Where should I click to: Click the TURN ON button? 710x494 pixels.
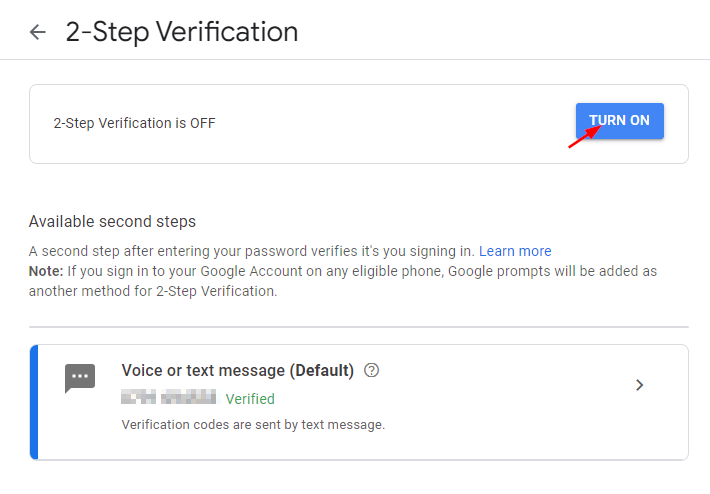[619, 121]
